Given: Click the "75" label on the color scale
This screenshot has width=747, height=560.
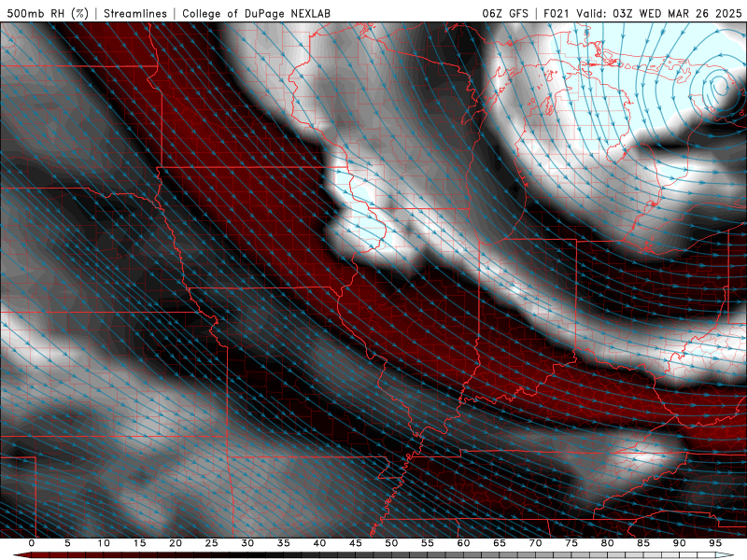Looking at the screenshot, I should pos(571,543).
